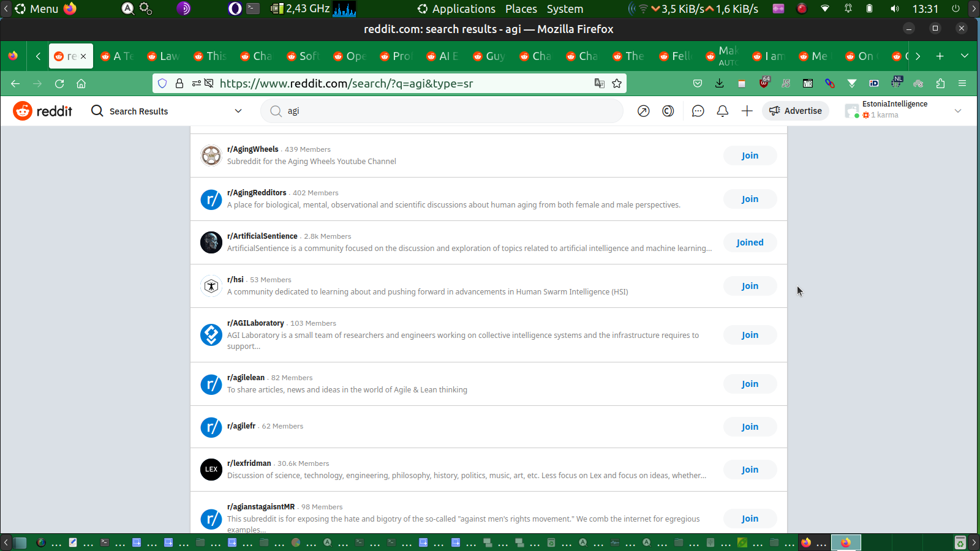The image size is (980, 551).
Task: Join the r/agilefr community
Action: click(750, 427)
